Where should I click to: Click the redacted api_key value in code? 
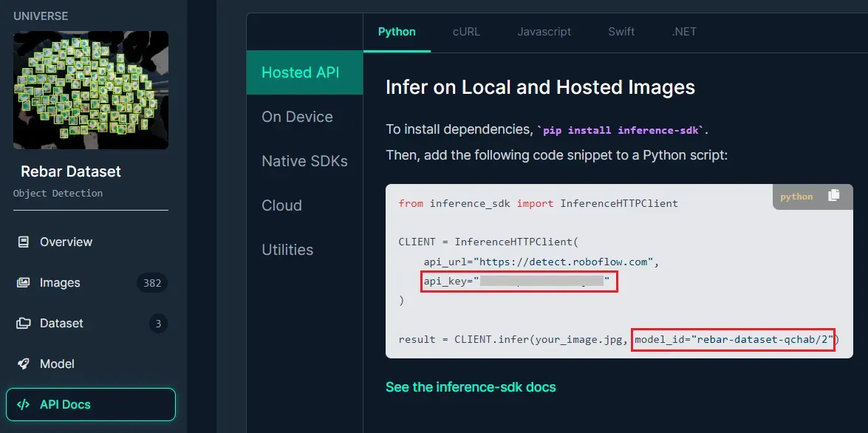point(541,282)
